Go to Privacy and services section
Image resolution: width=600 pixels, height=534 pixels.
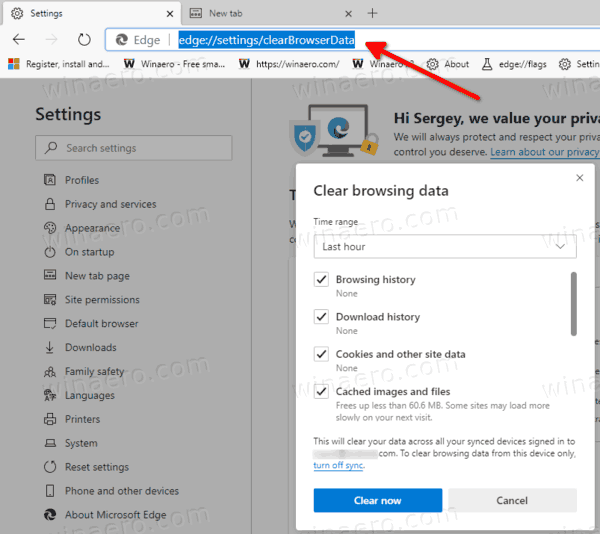point(111,204)
